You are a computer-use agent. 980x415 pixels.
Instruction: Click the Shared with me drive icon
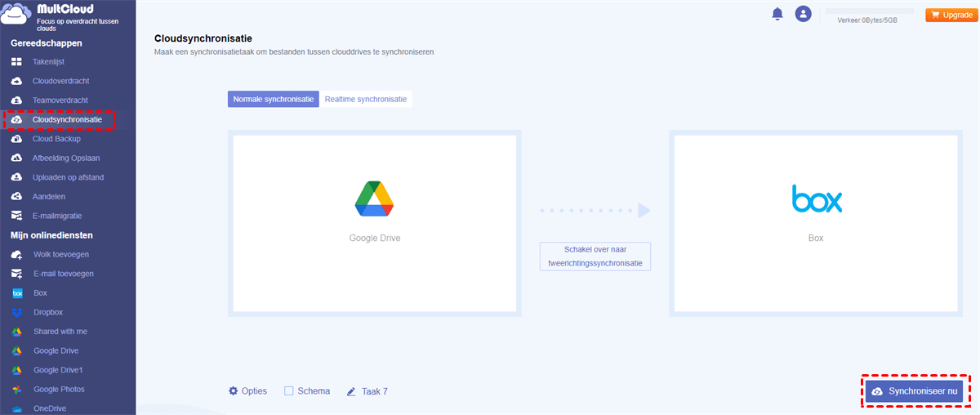coord(16,332)
